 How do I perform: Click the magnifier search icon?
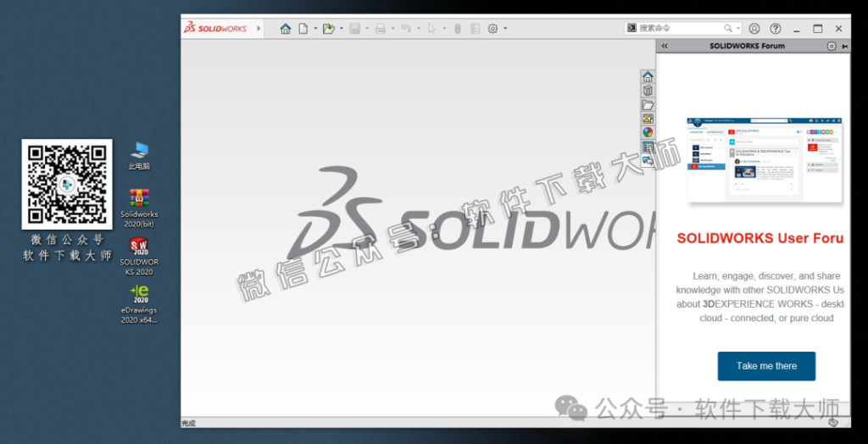728,28
